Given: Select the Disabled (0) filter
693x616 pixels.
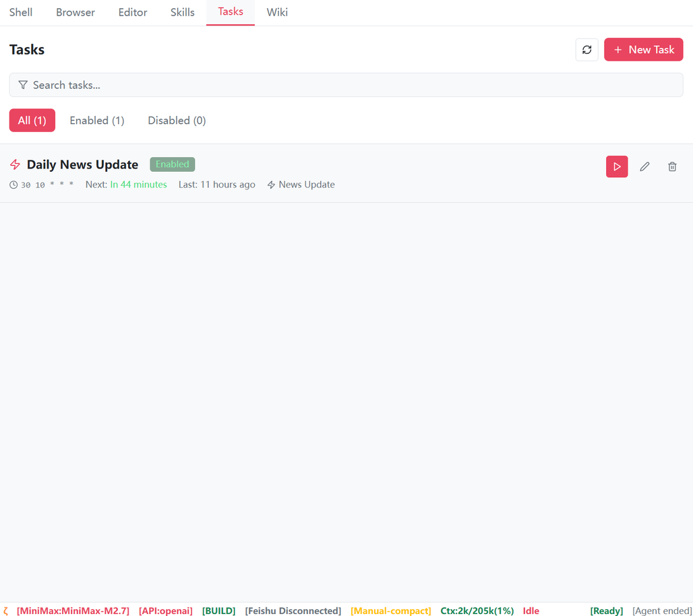Looking at the screenshot, I should 176,120.
